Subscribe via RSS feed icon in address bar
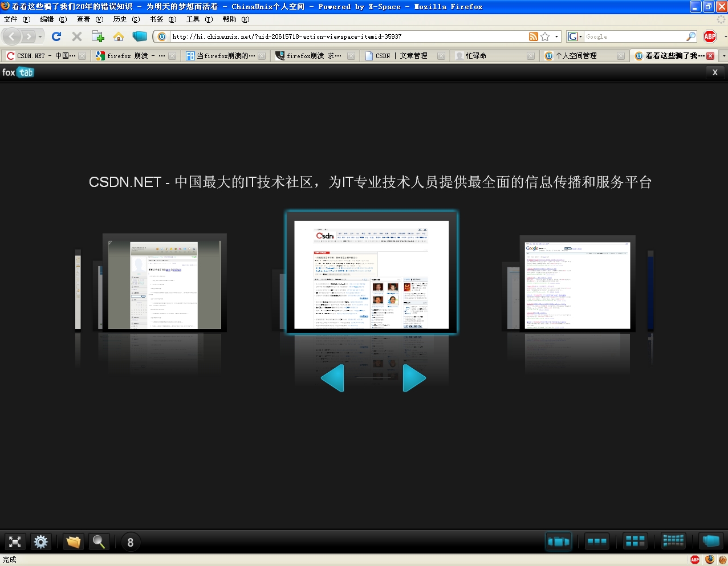The width and height of the screenshot is (728, 566). tap(533, 36)
